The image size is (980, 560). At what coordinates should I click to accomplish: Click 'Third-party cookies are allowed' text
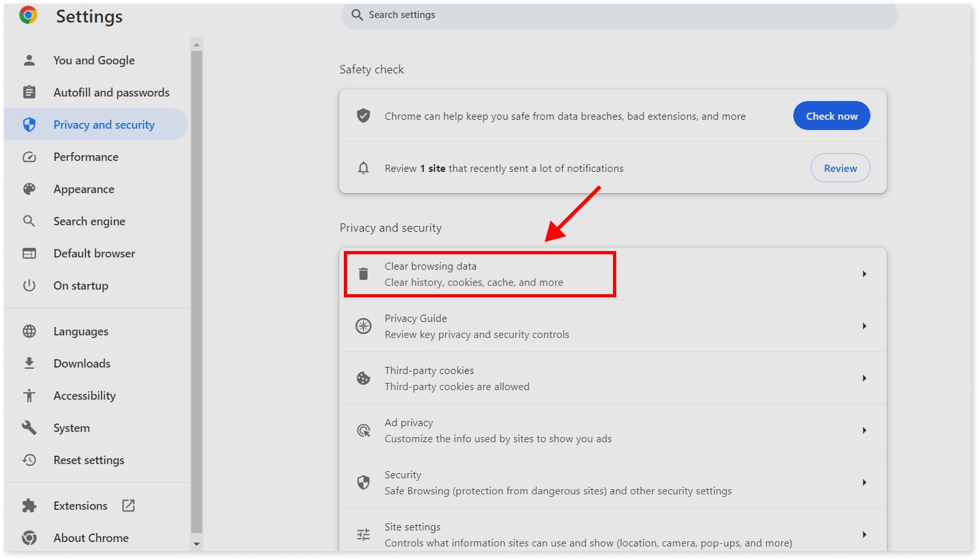[x=457, y=386]
